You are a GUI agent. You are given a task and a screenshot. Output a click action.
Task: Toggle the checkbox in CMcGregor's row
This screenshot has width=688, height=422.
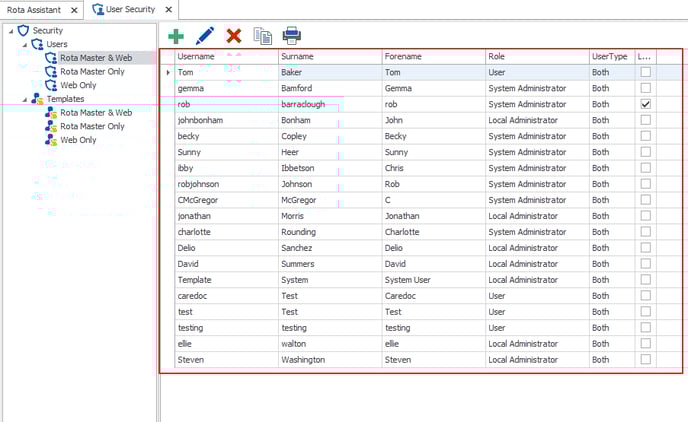645,200
